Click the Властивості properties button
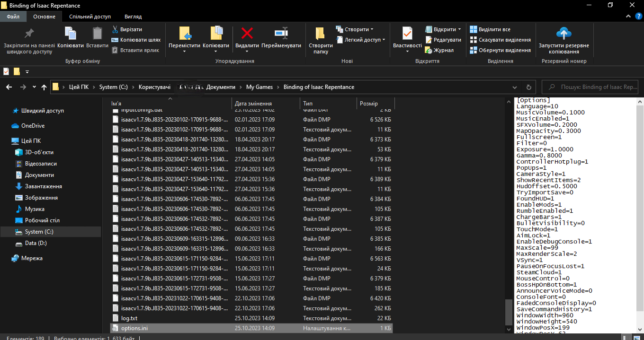The width and height of the screenshot is (644, 340). (407, 40)
